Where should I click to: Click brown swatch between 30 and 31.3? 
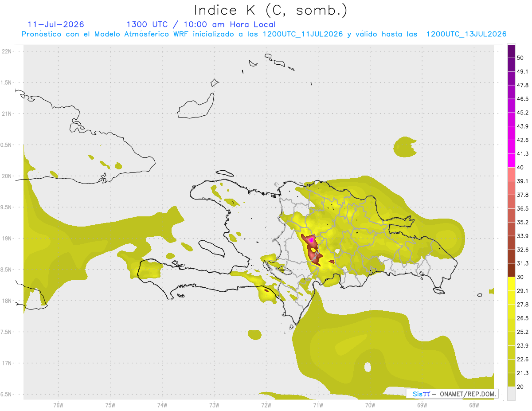(511, 270)
